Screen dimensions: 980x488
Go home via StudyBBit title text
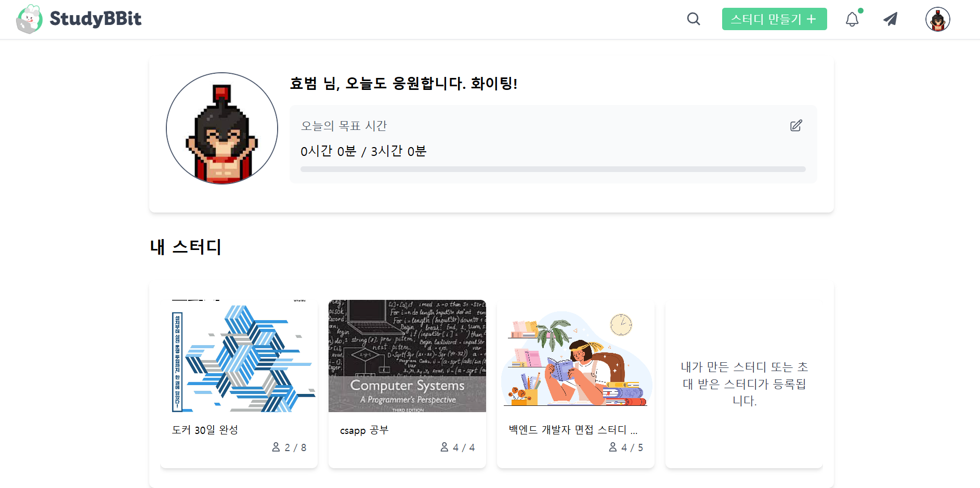96,19
